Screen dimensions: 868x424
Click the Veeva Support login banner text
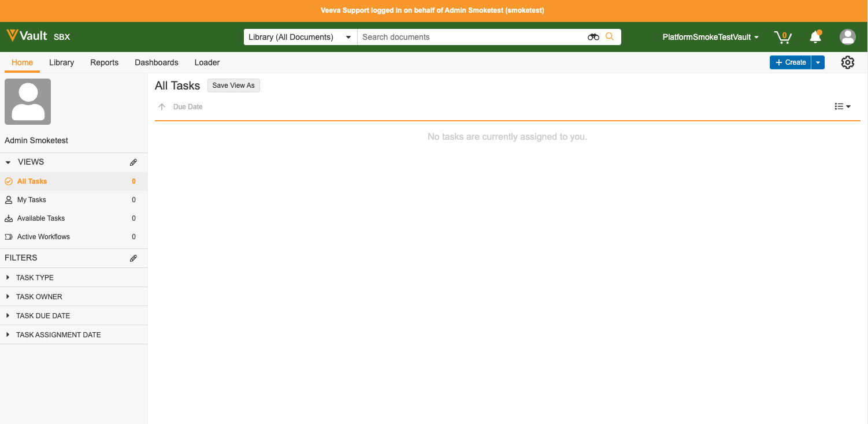432,10
